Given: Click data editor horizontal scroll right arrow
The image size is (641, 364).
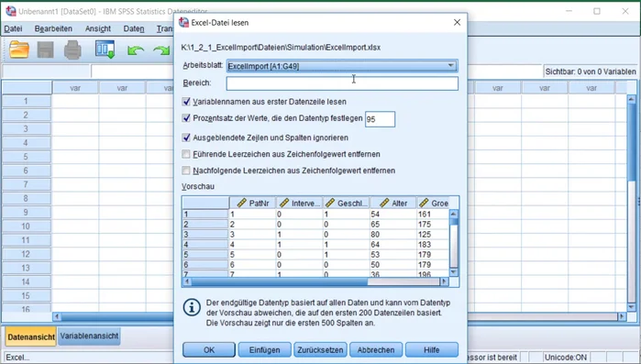Looking at the screenshot, I should pos(622,316).
